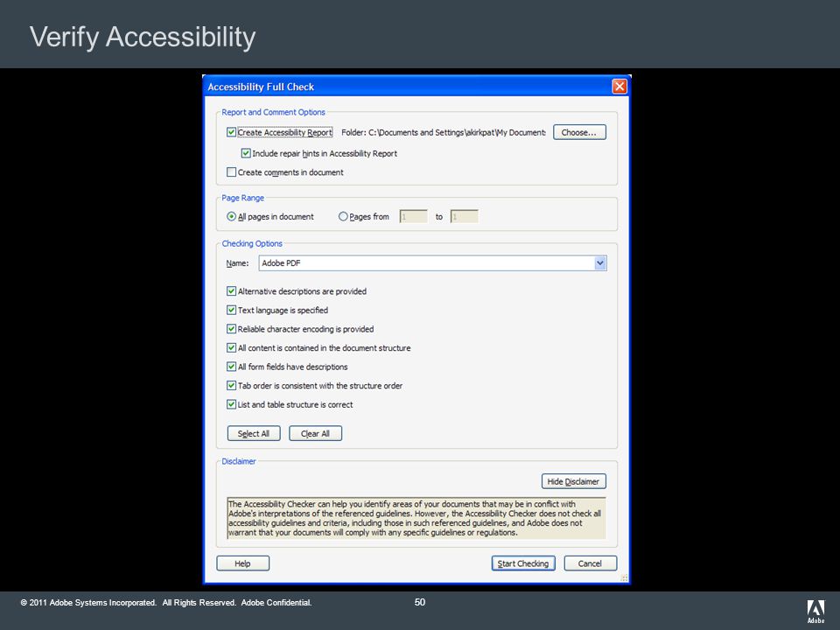Click the Disclaimer group label

238,461
